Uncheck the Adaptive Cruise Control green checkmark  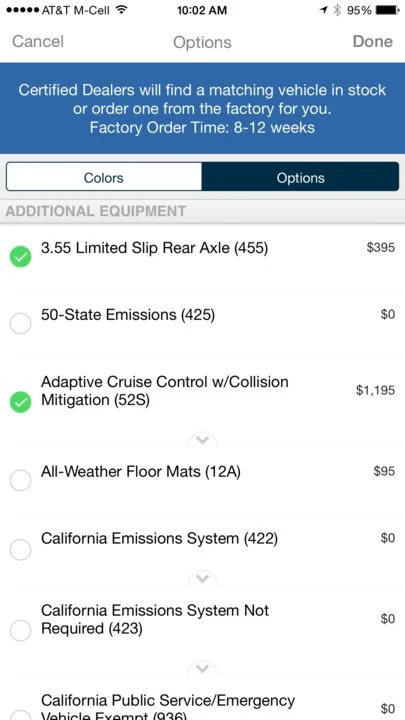click(21, 402)
